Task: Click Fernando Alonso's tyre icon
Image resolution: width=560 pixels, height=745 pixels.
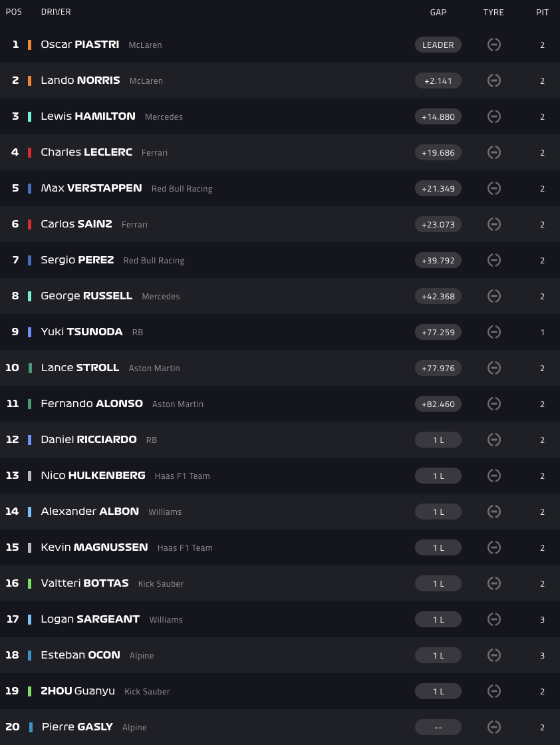Action: click(x=494, y=404)
